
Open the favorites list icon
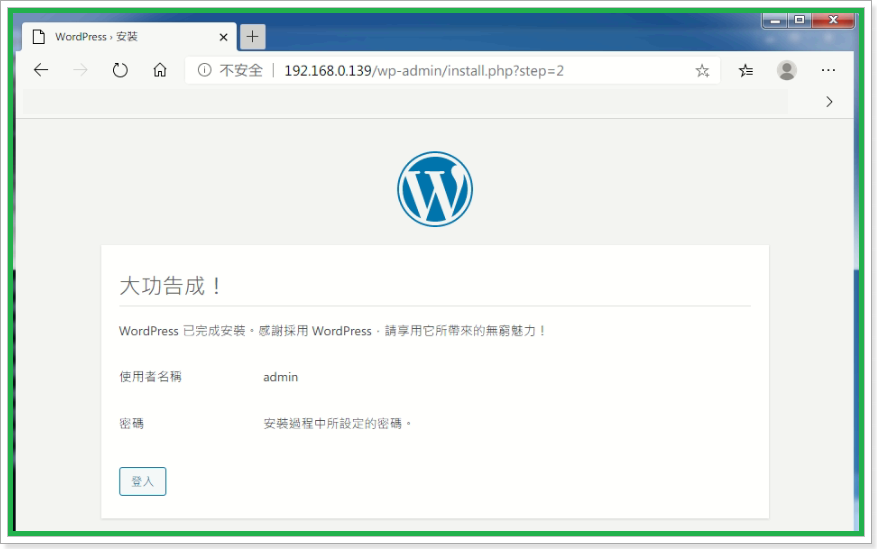746,70
